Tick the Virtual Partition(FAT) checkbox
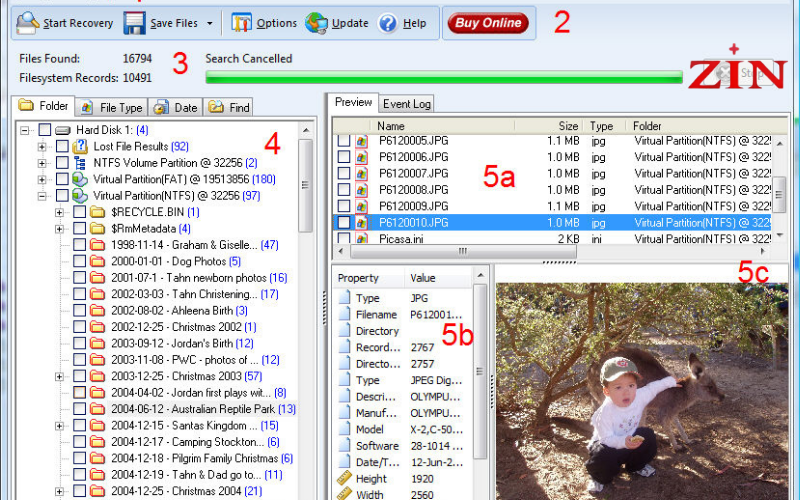Image resolution: width=800 pixels, height=500 pixels. click(62, 179)
